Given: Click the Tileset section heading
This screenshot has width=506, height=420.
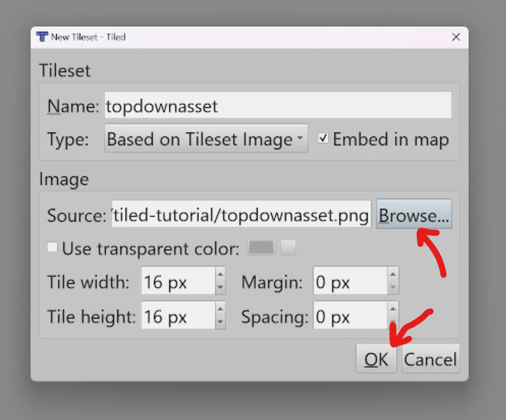Looking at the screenshot, I should click(65, 71).
